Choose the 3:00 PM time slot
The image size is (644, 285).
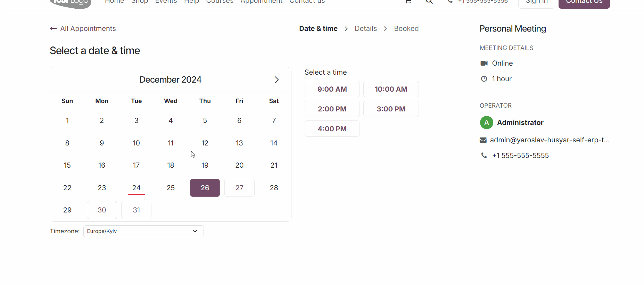[x=391, y=109]
